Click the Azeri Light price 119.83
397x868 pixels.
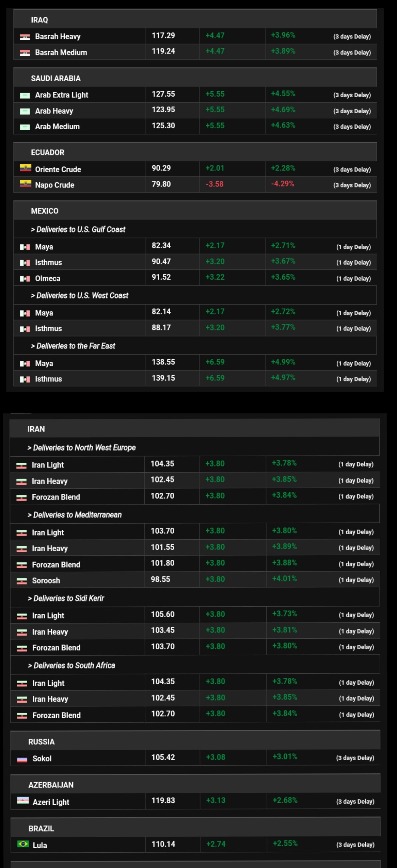coord(163,801)
